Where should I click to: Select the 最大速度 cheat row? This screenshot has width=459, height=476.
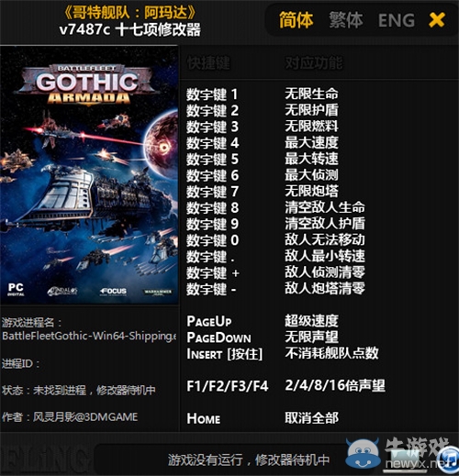311,142
